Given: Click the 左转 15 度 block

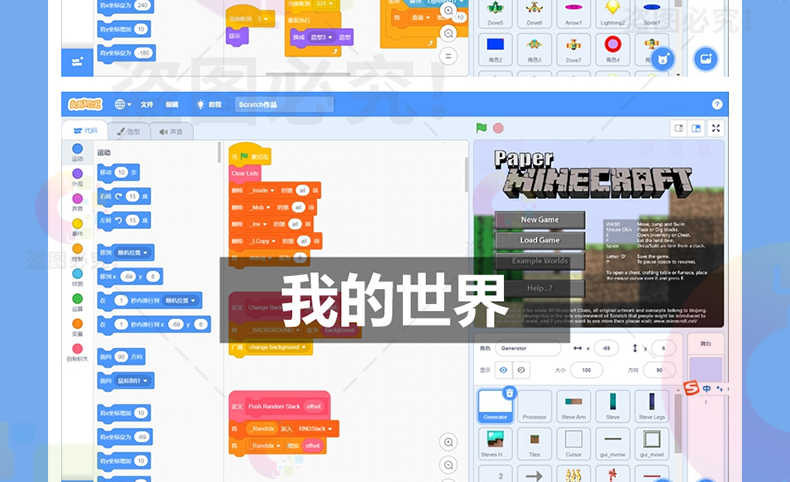Looking at the screenshot, I should click(x=124, y=221).
